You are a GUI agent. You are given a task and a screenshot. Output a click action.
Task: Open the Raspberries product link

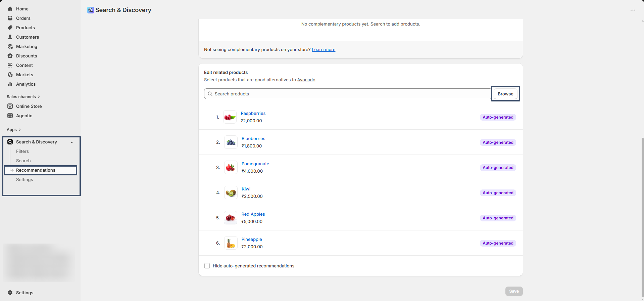tap(253, 113)
